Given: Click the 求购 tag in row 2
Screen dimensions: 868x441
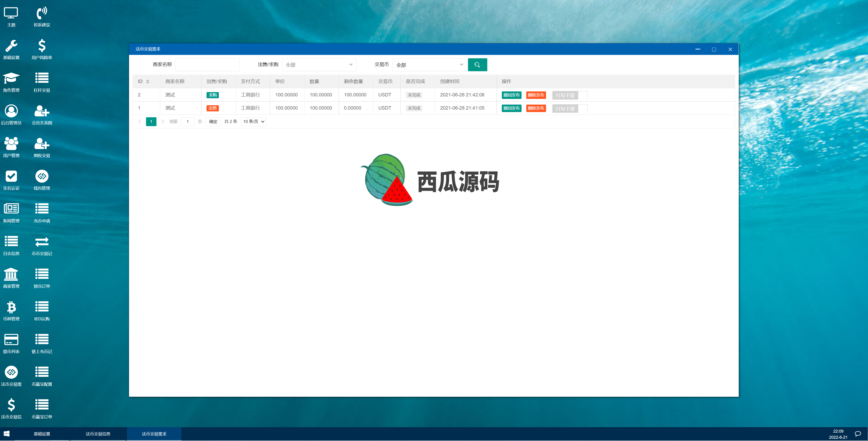Looking at the screenshot, I should (x=213, y=95).
